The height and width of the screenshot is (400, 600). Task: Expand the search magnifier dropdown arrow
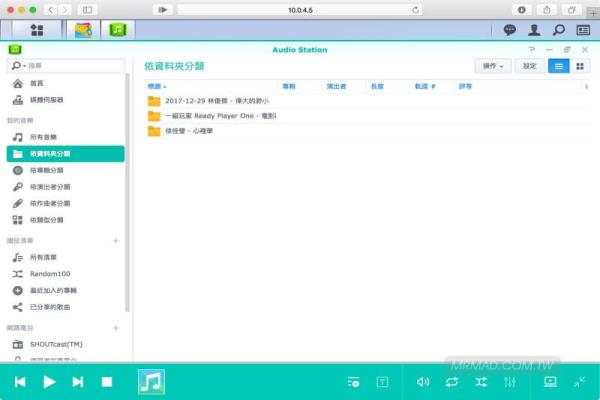click(x=24, y=66)
